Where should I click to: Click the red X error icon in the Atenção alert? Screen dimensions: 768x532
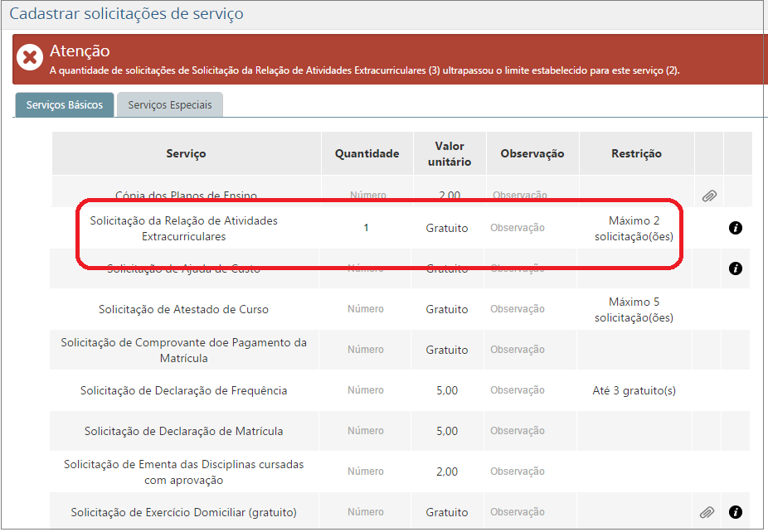pos(30,58)
